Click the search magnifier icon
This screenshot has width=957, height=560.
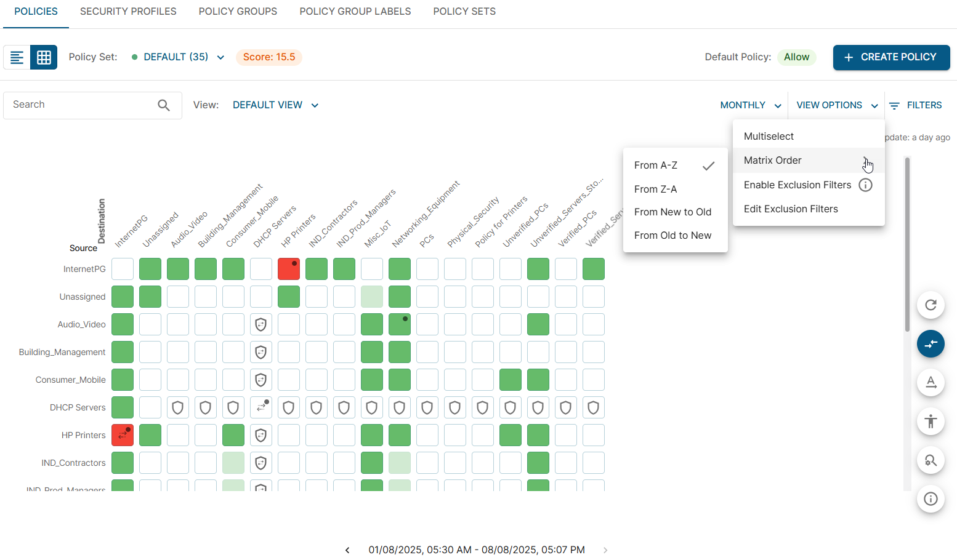coord(163,105)
